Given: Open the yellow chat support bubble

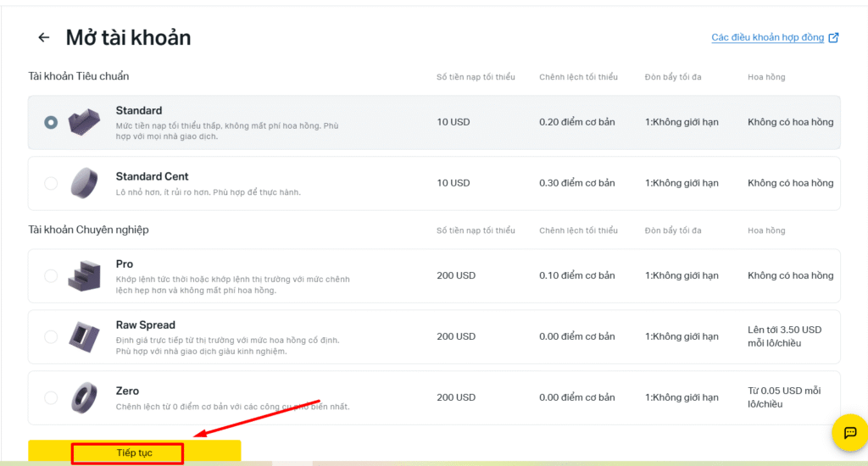Looking at the screenshot, I should click(849, 433).
